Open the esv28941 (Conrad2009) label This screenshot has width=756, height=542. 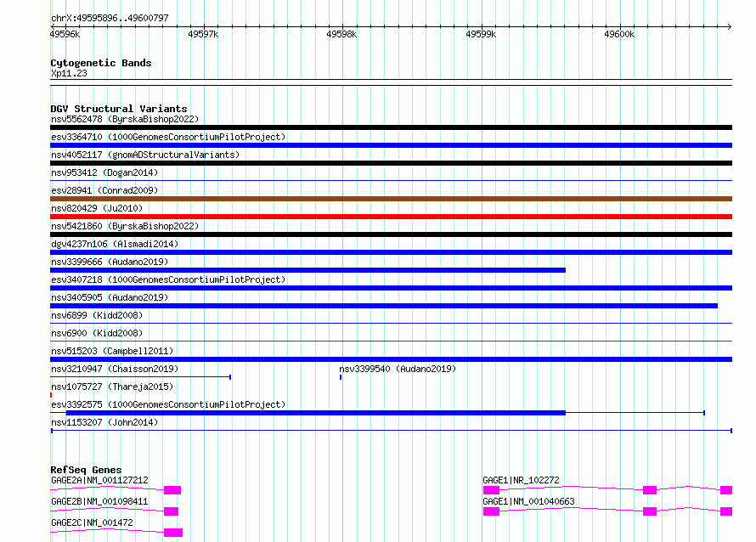tap(104, 190)
